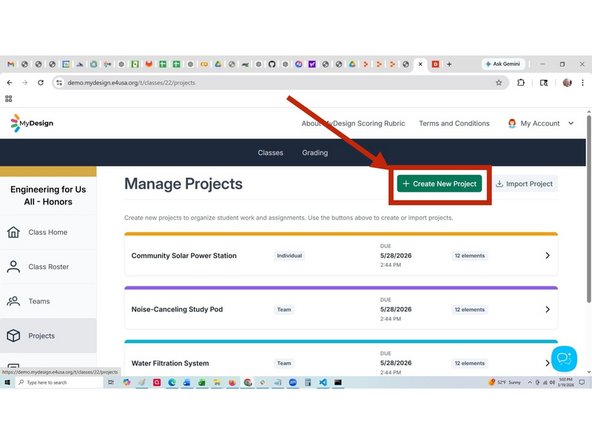The image size is (592, 444).
Task: Open the Chrome profile avatar
Action: [567, 83]
